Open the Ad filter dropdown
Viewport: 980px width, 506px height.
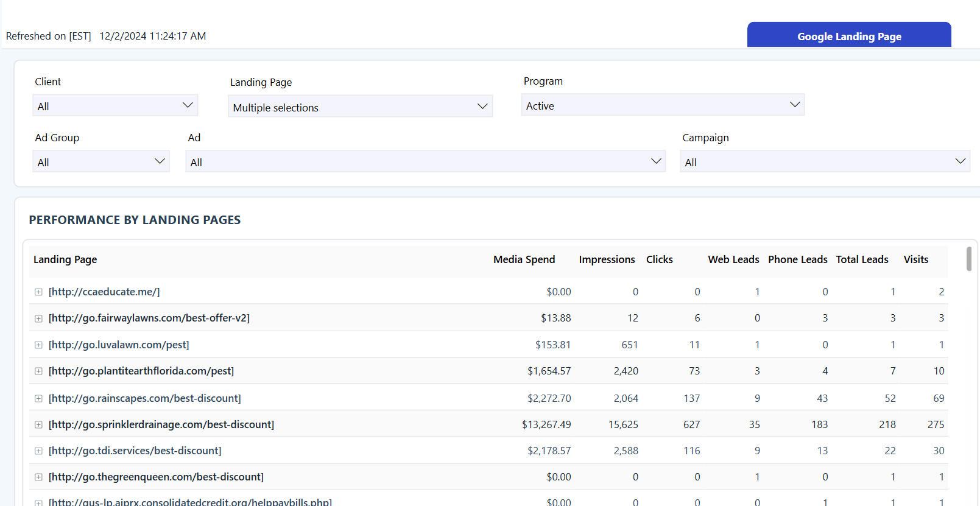coord(425,162)
